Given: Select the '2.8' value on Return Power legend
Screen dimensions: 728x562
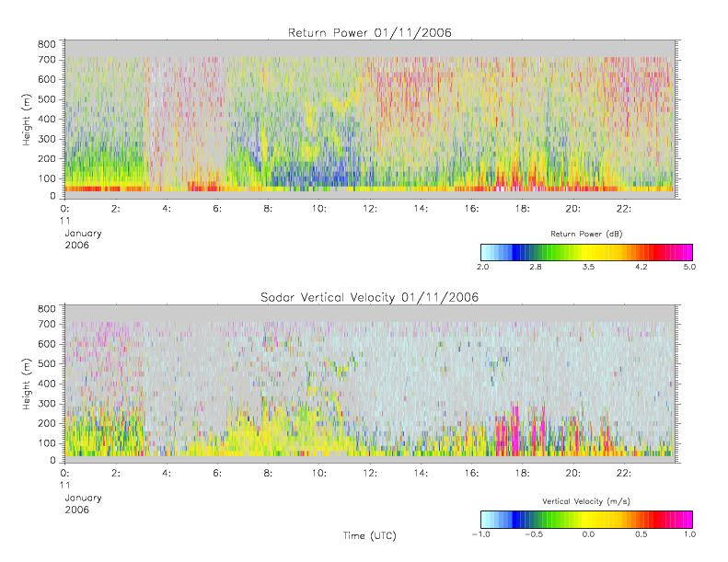Looking at the screenshot, I should pos(536,267).
